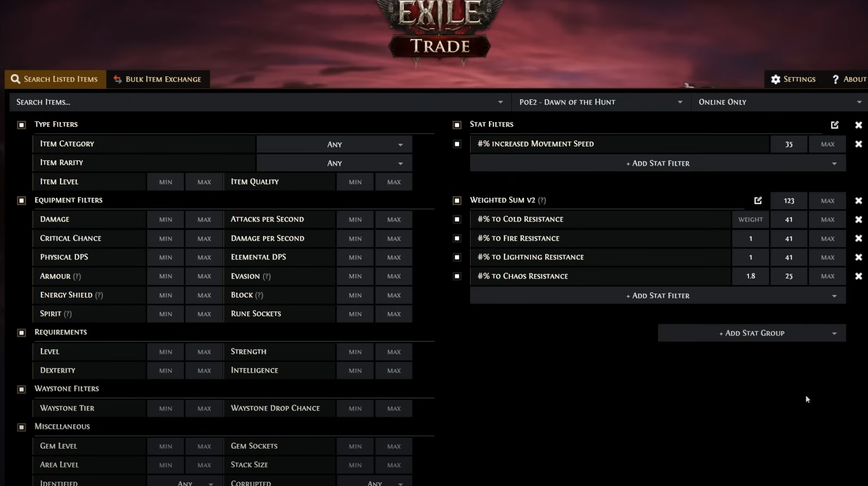The width and height of the screenshot is (868, 486).
Task: Switch to Bulk Item Exchange tab
Action: [158, 79]
